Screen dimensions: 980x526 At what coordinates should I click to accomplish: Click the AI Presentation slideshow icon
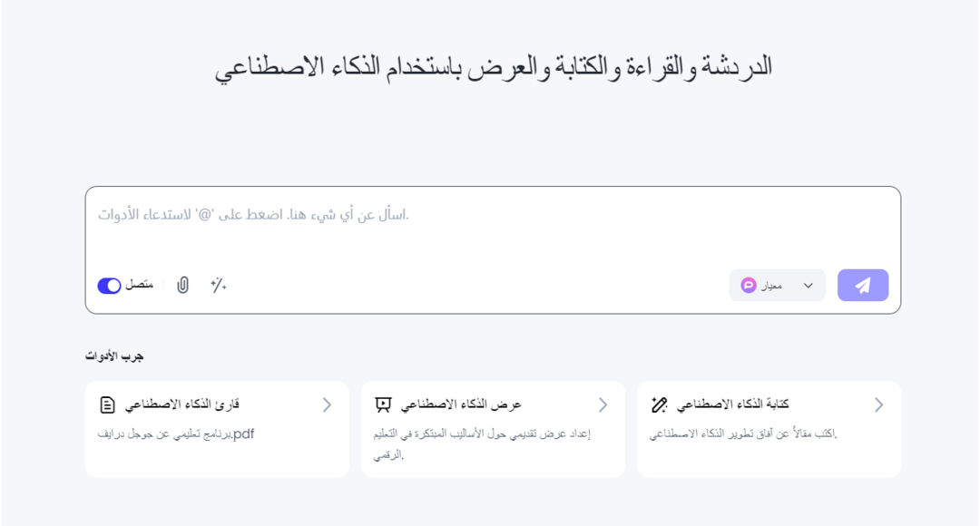[383, 404]
